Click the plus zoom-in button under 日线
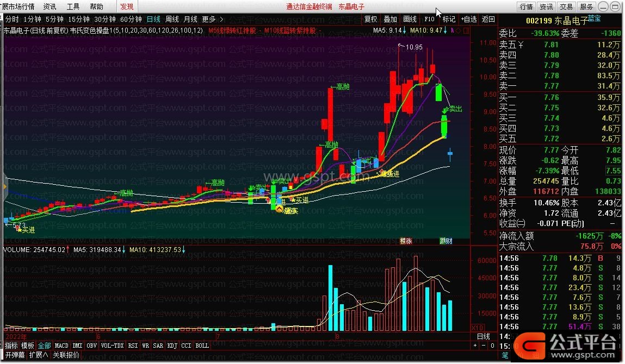625x364 pixels. click(x=475, y=346)
